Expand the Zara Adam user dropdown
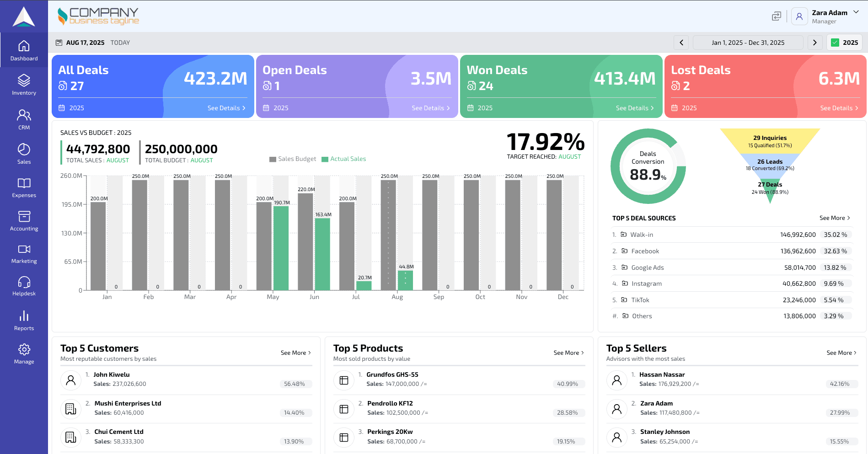Viewport: 868px width, 454px height. point(856,12)
